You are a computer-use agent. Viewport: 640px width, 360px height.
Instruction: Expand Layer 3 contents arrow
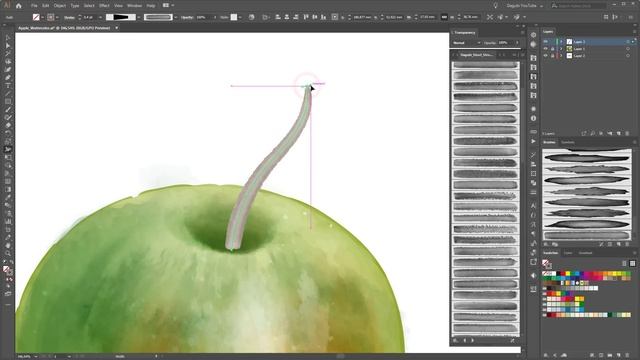pos(561,42)
